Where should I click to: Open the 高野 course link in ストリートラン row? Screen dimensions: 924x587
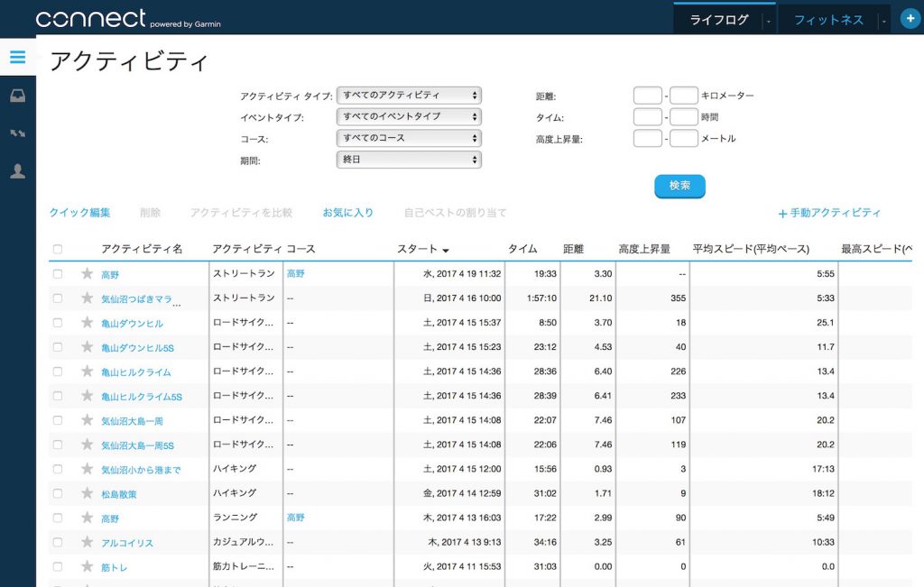pos(295,273)
